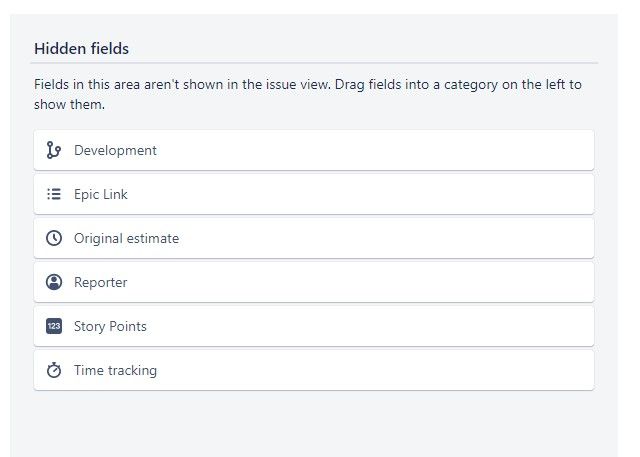The image size is (640, 457).
Task: Click the Development branch icon
Action: point(53,150)
